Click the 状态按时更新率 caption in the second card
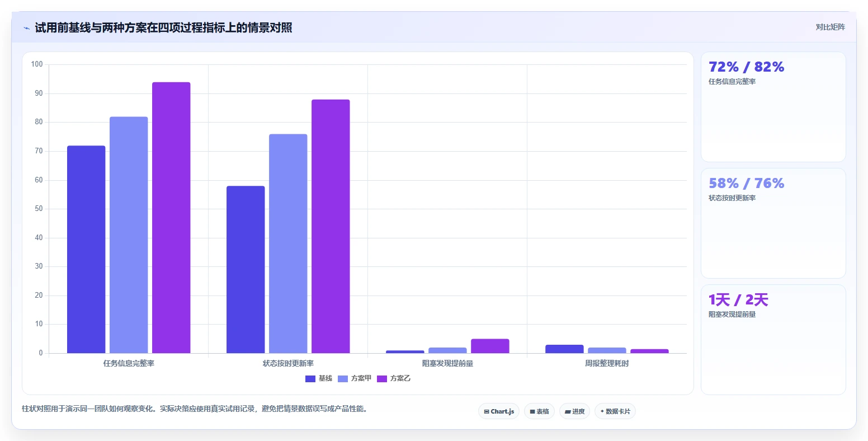The width and height of the screenshot is (868, 441). (732, 198)
